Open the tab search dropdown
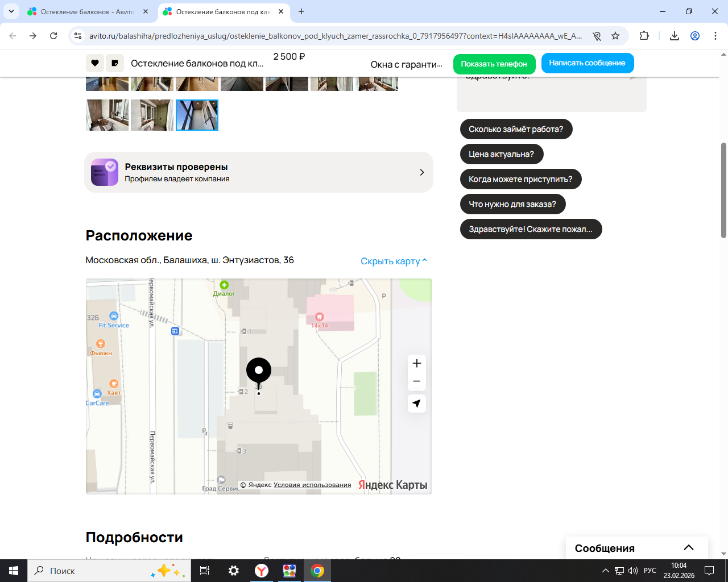This screenshot has width=728, height=582. tap(11, 11)
